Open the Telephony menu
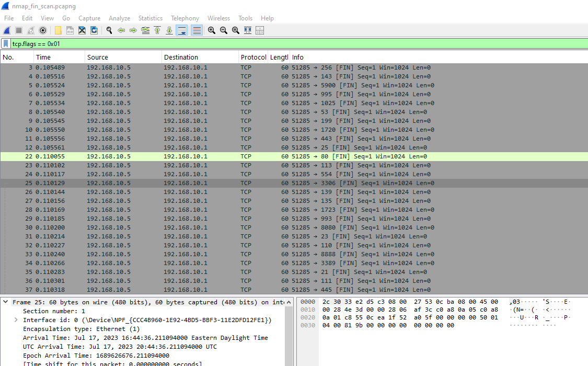Screen dimensions: 588x366 pos(185,18)
